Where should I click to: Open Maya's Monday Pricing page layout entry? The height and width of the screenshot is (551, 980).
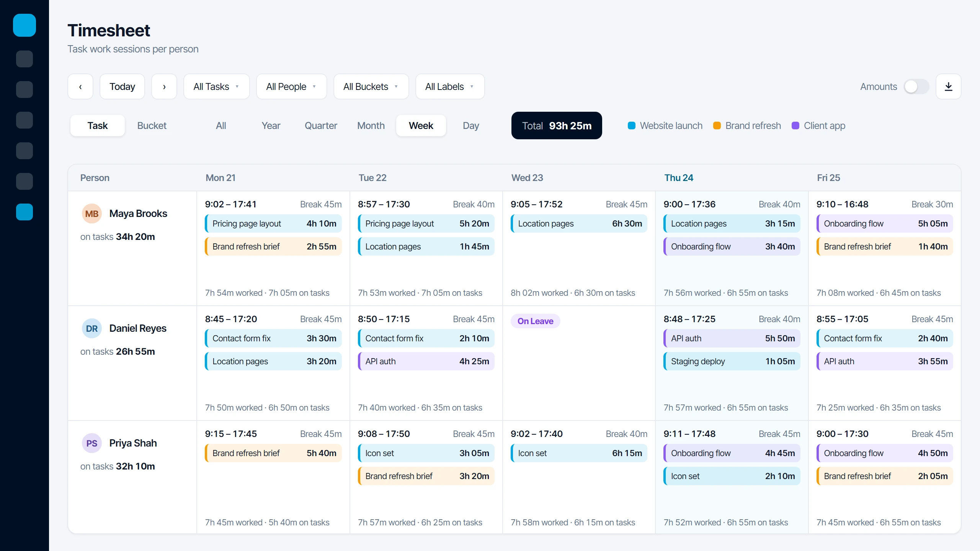273,223
